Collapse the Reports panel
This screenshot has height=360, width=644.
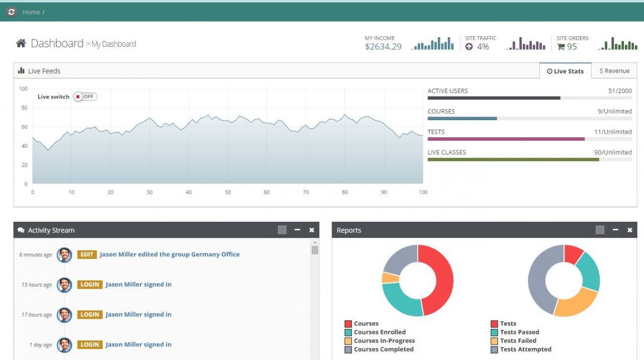pos(615,229)
